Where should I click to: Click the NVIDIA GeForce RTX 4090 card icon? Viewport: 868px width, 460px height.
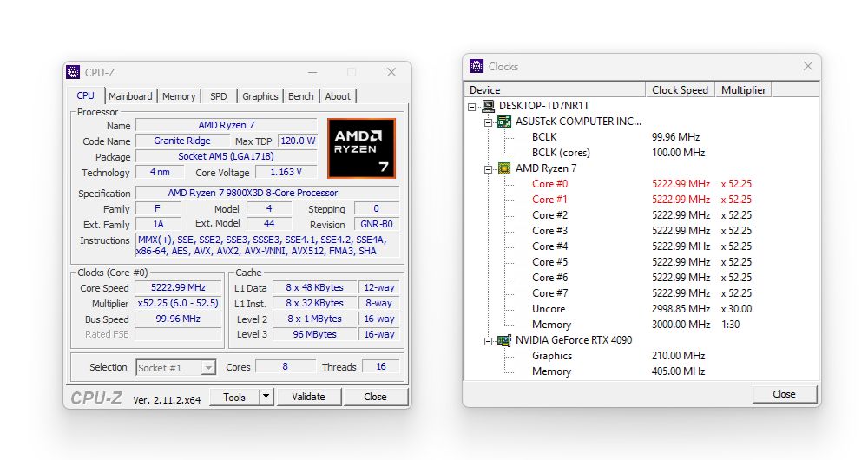point(503,340)
